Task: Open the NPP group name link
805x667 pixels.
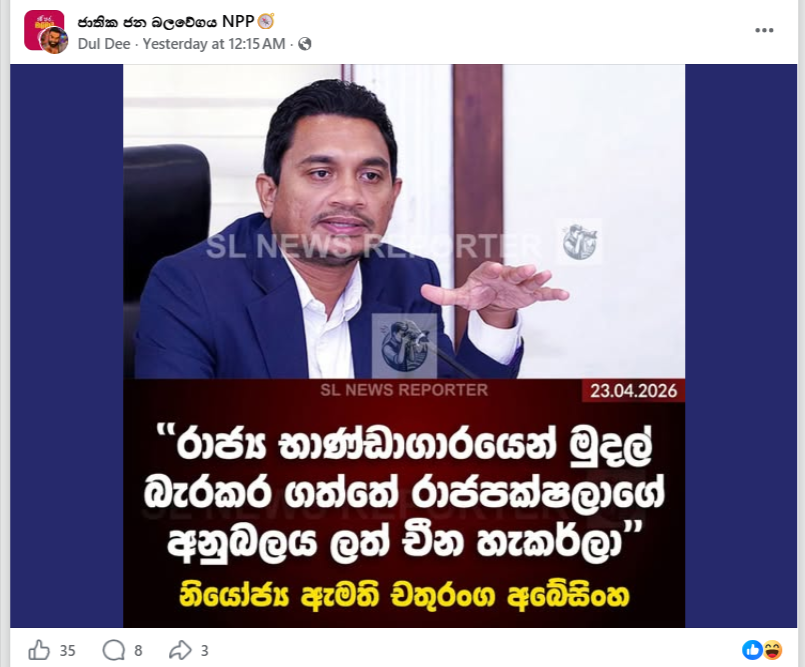Action: [166, 22]
